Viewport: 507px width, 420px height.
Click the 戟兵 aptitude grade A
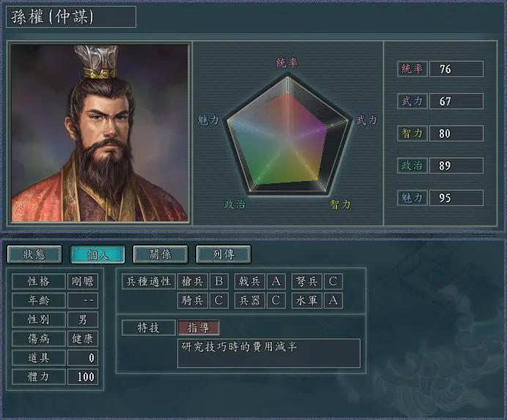[275, 281]
